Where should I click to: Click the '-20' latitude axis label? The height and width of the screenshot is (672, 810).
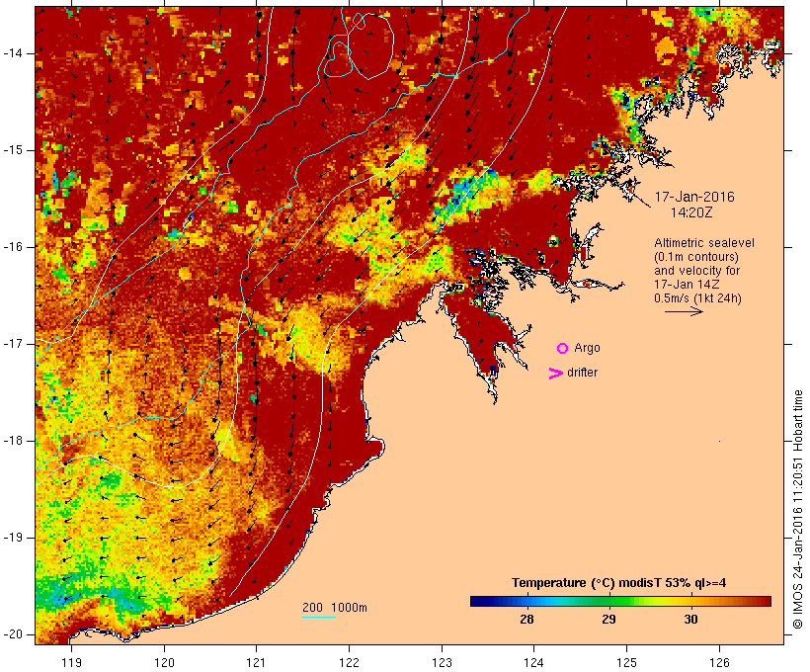pos(13,634)
